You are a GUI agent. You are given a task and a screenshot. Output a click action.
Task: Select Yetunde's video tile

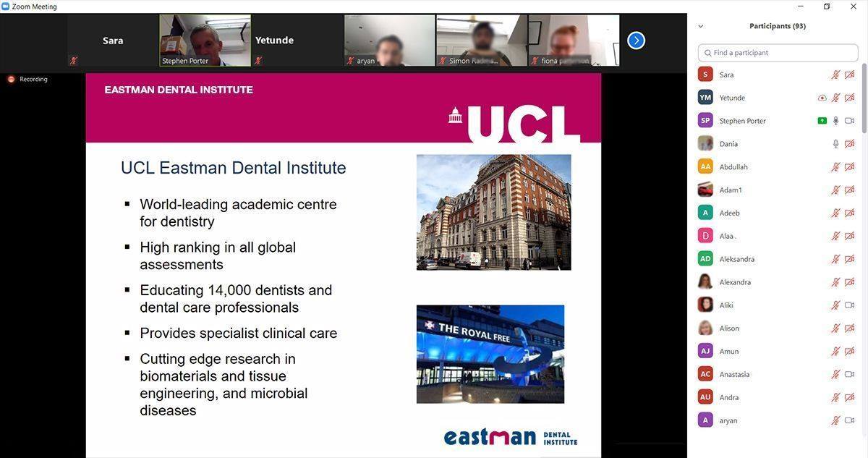pyautogui.click(x=297, y=41)
